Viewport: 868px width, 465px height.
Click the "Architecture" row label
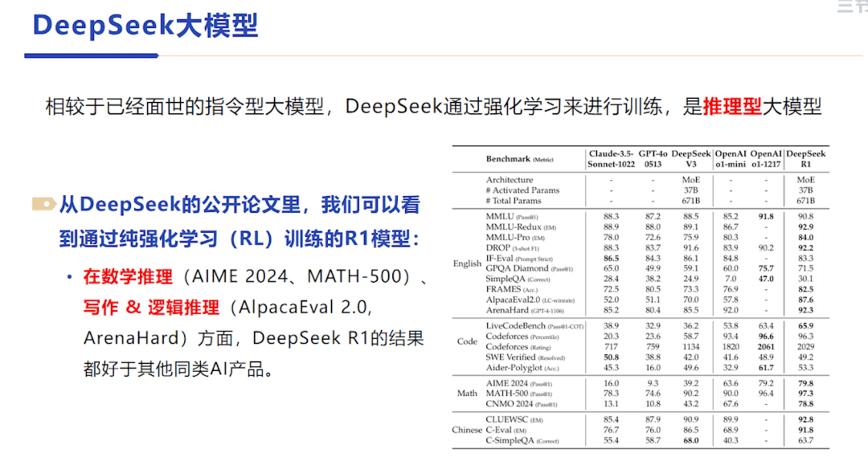pos(510,180)
